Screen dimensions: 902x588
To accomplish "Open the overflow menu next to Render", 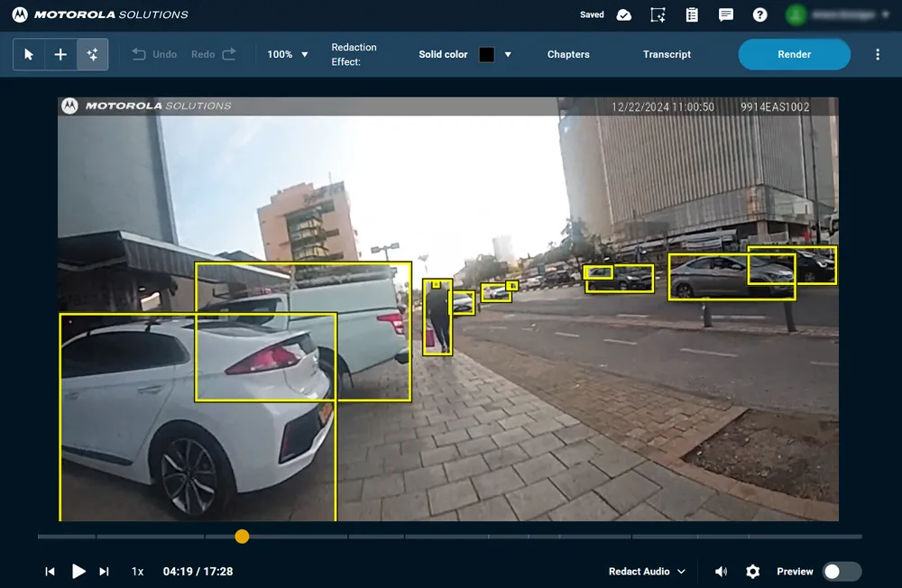I will [877, 54].
